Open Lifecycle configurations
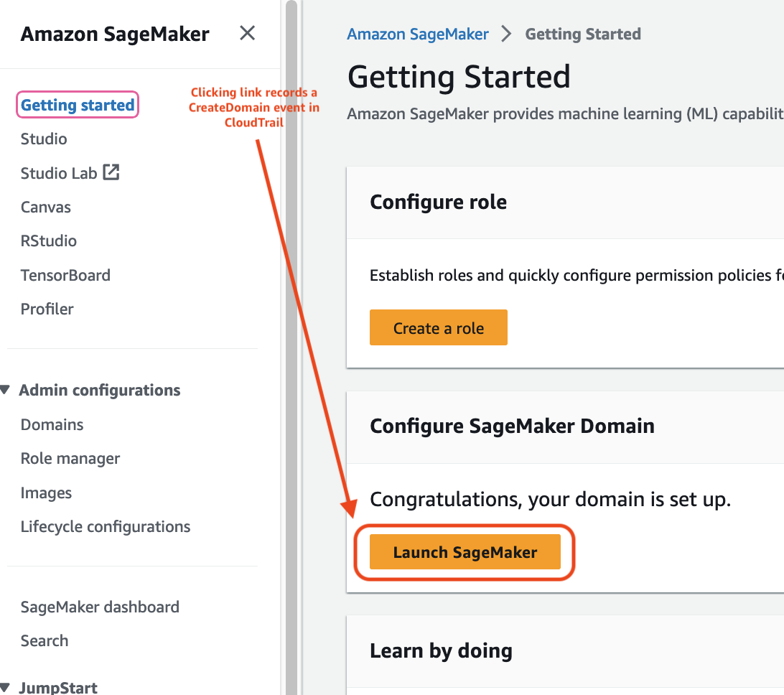784x695 pixels. [106, 526]
